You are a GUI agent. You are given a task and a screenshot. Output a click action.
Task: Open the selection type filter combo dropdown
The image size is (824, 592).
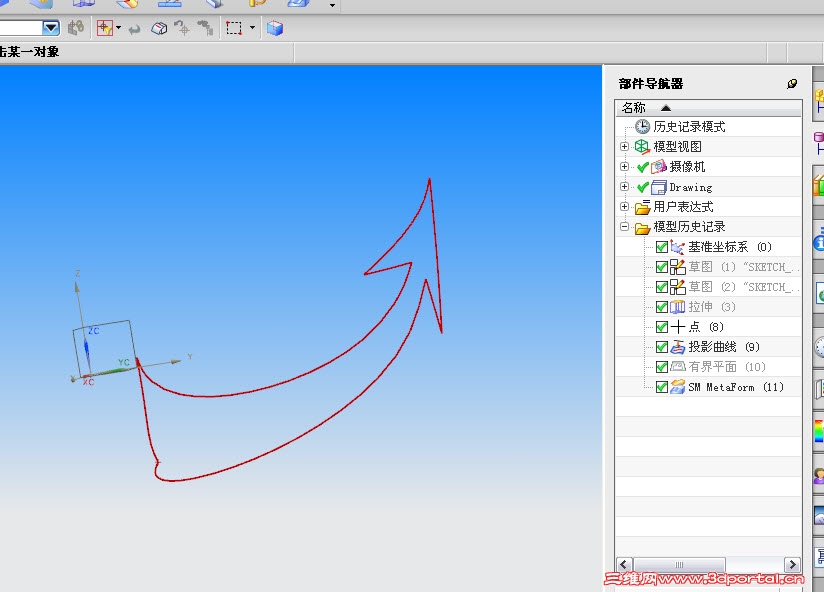pos(51,28)
